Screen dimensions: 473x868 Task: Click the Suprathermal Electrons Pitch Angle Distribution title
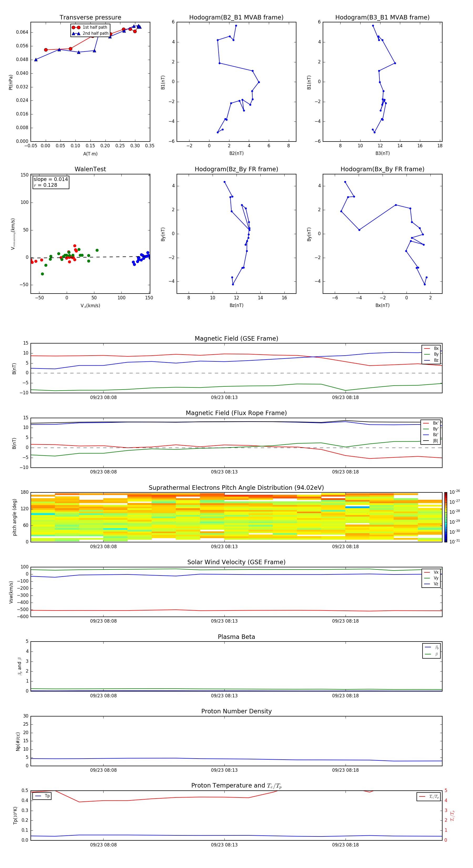click(236, 488)
